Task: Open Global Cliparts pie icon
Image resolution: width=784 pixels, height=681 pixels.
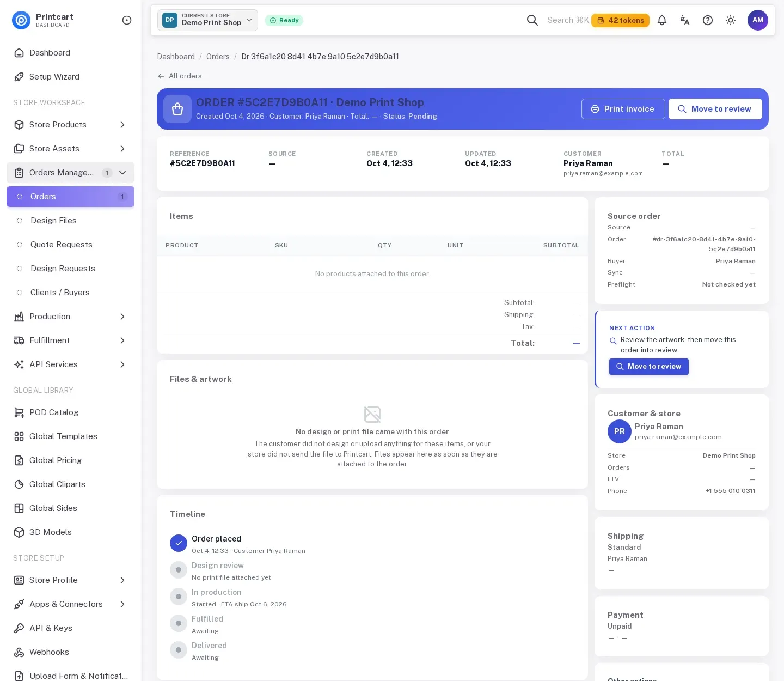Action: click(x=19, y=484)
